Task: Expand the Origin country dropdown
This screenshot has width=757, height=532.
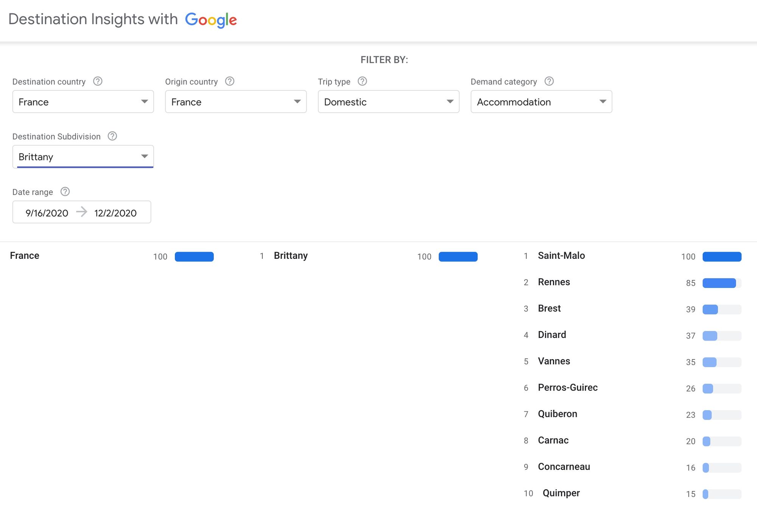Action: pyautogui.click(x=235, y=102)
